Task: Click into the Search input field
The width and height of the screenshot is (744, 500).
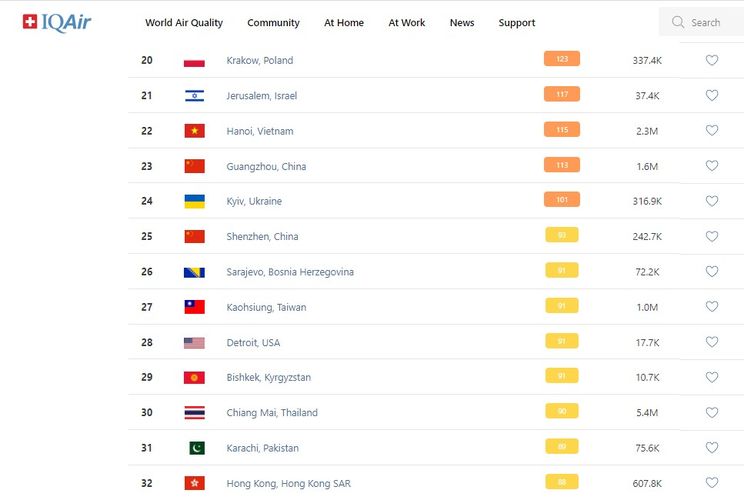Action: 712,22
